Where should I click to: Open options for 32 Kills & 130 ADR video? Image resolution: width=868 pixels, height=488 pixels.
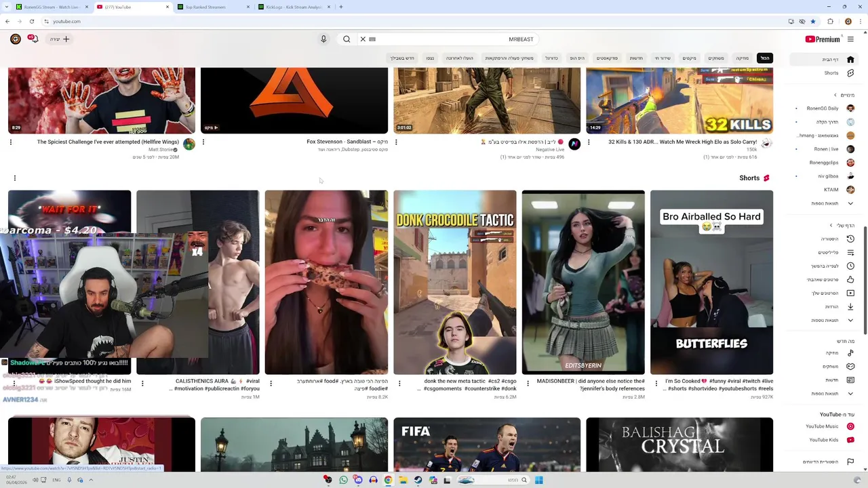point(589,142)
